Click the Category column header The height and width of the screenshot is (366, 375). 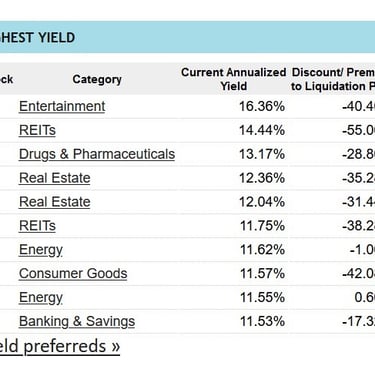(x=97, y=79)
